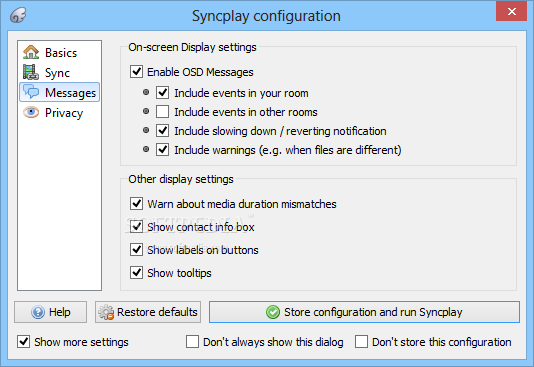Click the Syncplay logo in title bar
This screenshot has width=534, height=367.
click(18, 15)
